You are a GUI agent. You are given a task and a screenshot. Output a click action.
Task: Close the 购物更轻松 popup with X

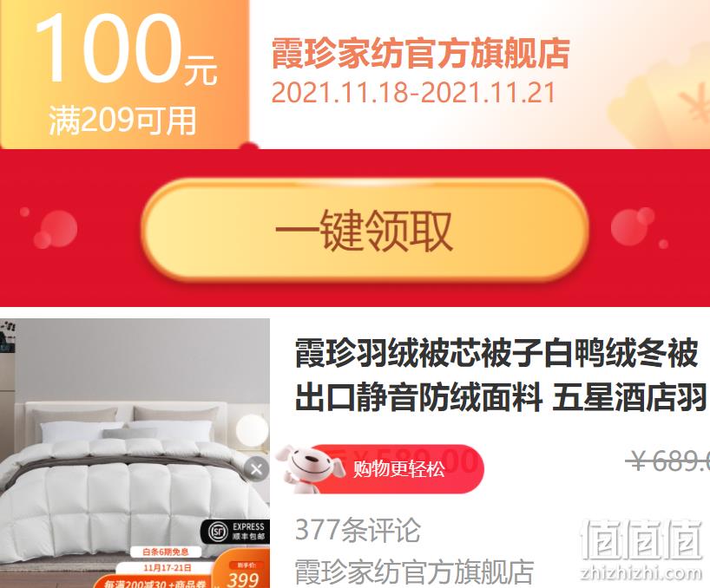pos(256,469)
